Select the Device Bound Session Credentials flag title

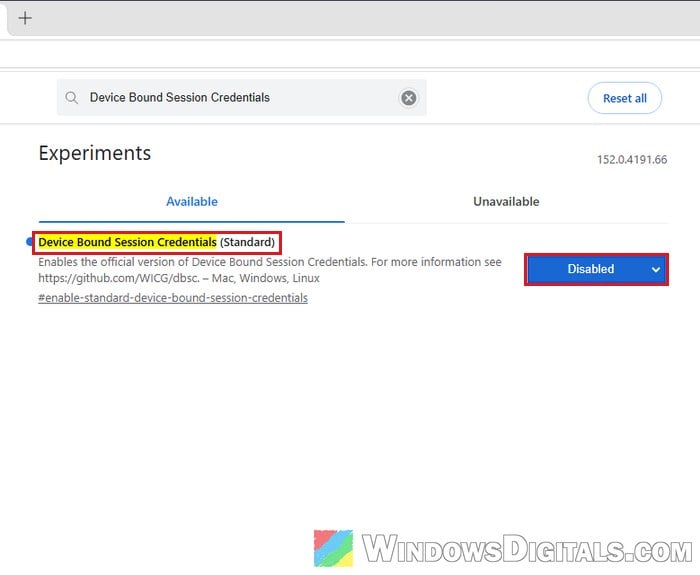156,242
